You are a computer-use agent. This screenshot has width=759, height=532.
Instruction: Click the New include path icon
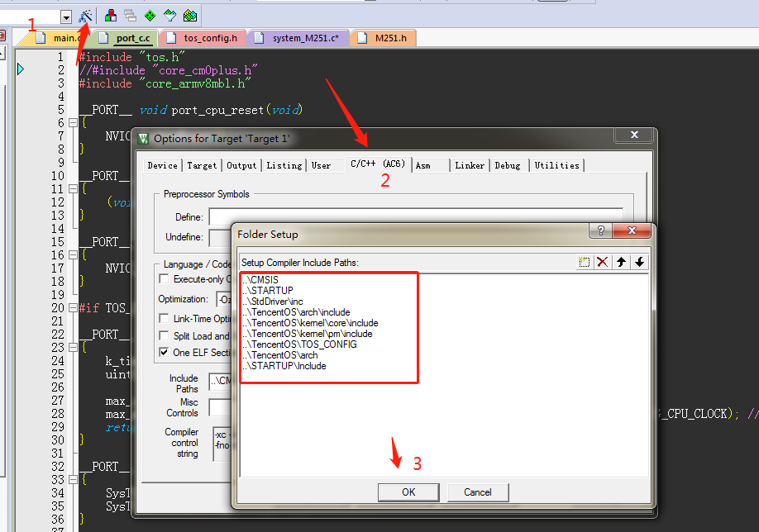click(x=585, y=262)
